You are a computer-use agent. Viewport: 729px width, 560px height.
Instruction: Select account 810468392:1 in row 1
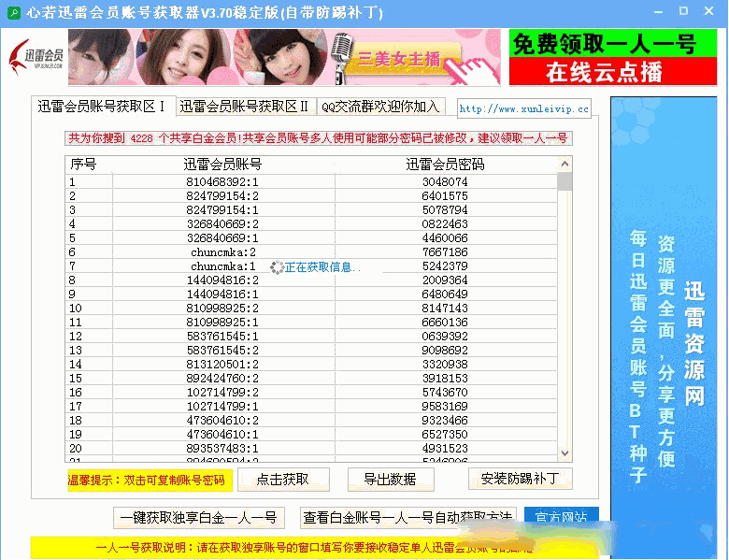(222, 182)
